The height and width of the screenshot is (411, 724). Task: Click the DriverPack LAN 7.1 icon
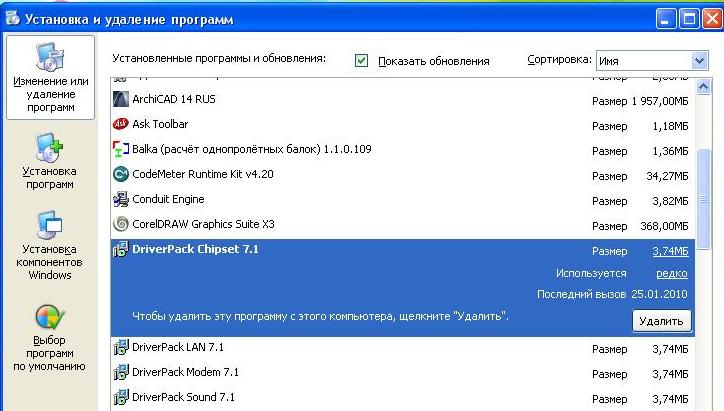click(121, 348)
